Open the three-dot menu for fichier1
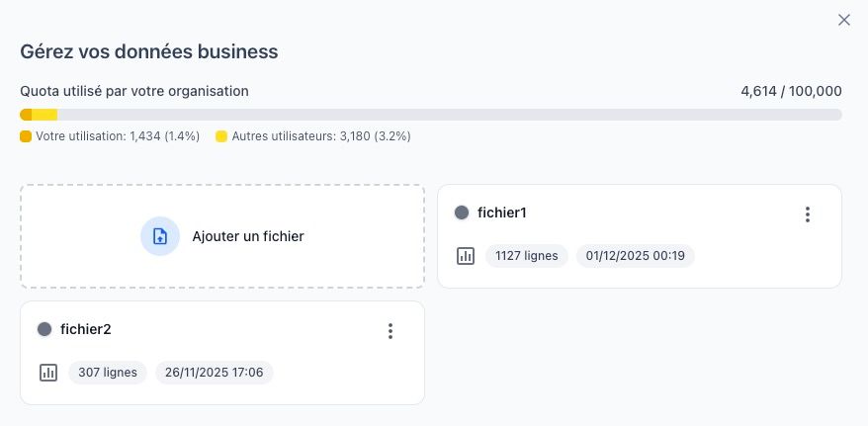868x426 pixels. pyautogui.click(x=808, y=214)
